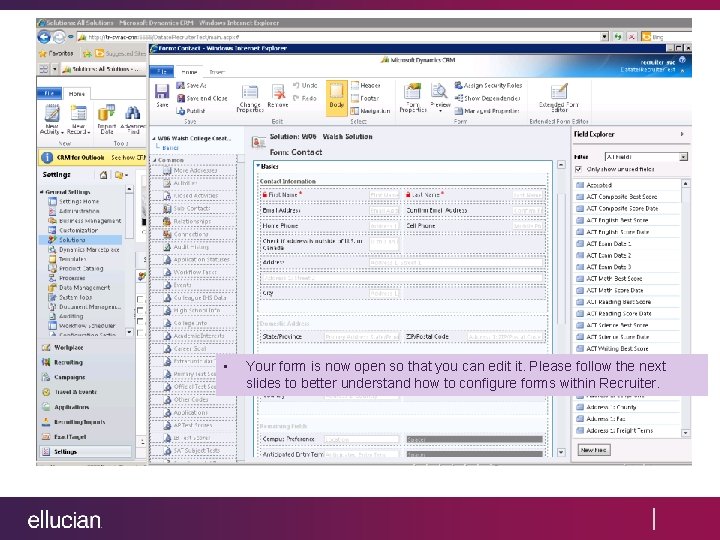The width and height of the screenshot is (720, 540).
Task: Select Relationships in navigation list
Action: point(192,221)
